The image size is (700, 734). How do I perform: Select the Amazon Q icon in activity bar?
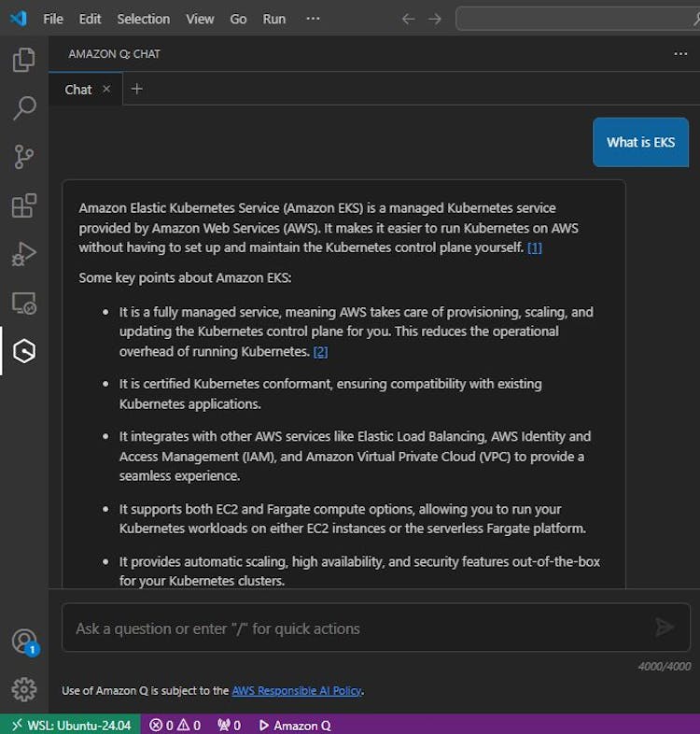click(24, 351)
